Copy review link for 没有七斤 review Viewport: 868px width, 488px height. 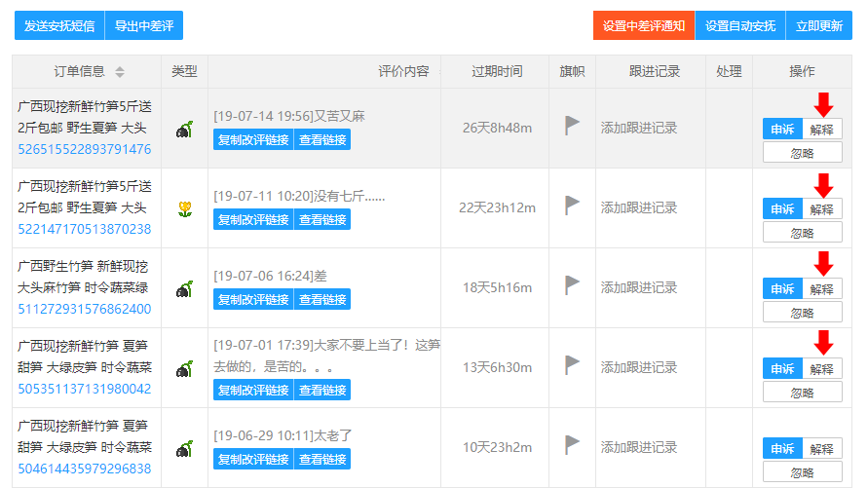253,219
